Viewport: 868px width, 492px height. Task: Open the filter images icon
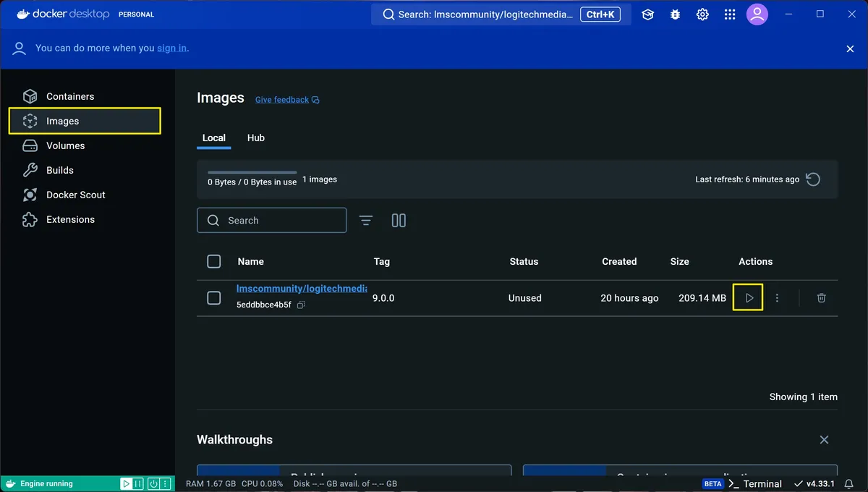coord(366,221)
